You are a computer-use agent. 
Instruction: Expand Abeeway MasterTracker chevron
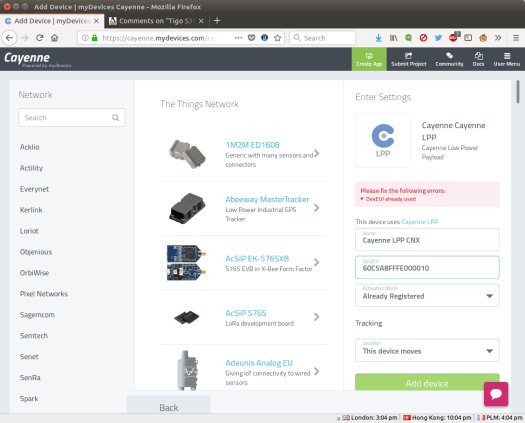(x=316, y=208)
